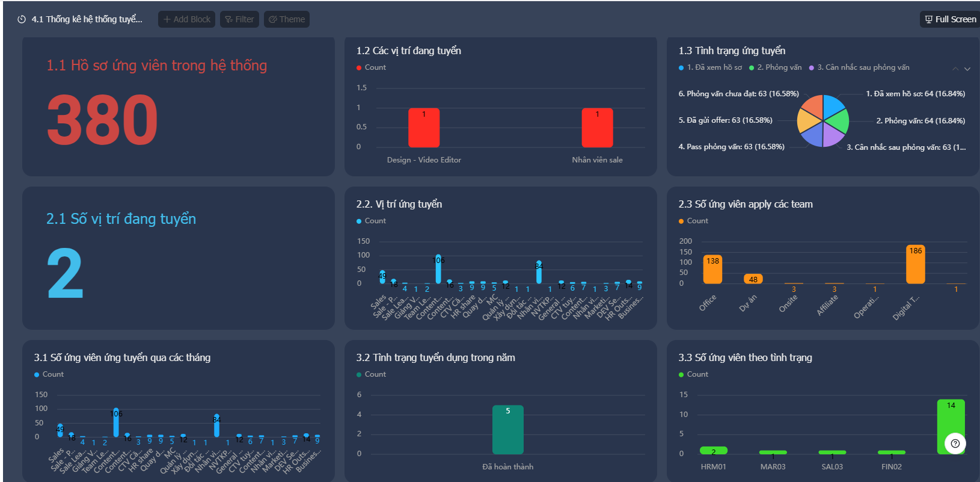This screenshot has height=482, width=980.
Task: Click the title "3.1 Số ứng viên ứng tuyển qua các tháng"
Action: click(122, 358)
